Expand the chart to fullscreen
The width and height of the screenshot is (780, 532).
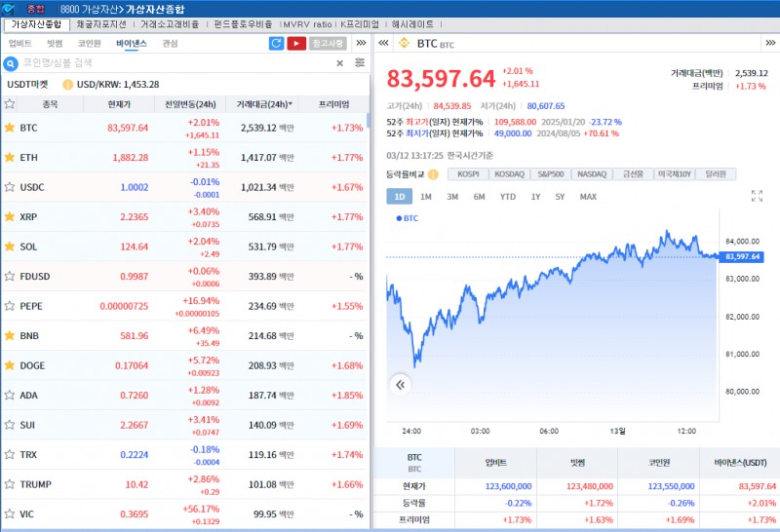[x=757, y=196]
